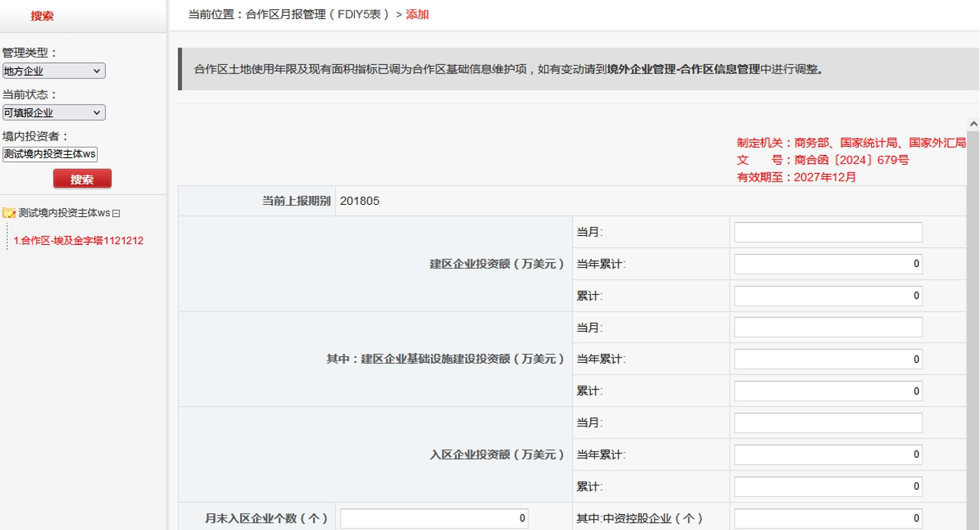Image resolution: width=980 pixels, height=530 pixels.
Task: Open the 当前状态 dropdown
Action: pyautogui.click(x=53, y=113)
